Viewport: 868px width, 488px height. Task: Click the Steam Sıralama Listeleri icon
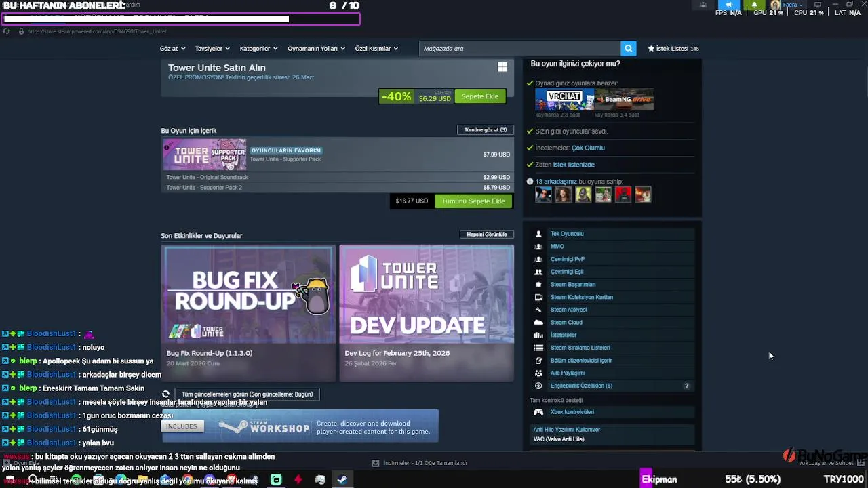pyautogui.click(x=538, y=348)
